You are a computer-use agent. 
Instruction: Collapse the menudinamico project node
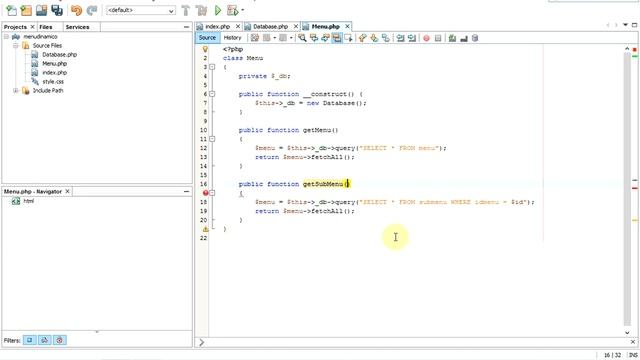[x=7, y=37]
